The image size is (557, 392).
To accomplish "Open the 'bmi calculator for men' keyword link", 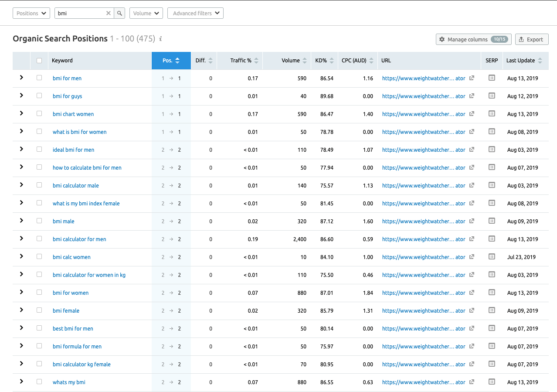I will 79,239.
